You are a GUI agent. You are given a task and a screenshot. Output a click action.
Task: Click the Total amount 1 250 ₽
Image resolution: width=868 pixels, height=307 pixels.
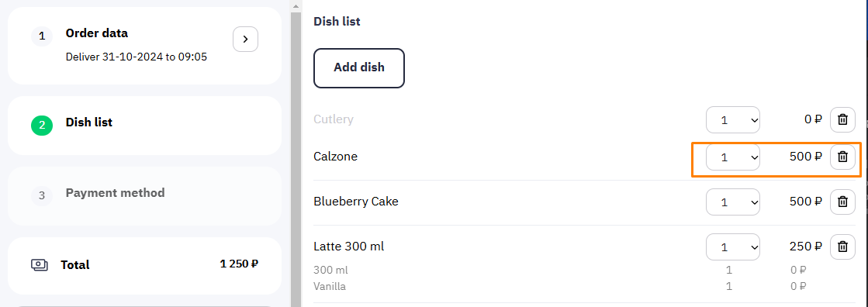tap(239, 264)
